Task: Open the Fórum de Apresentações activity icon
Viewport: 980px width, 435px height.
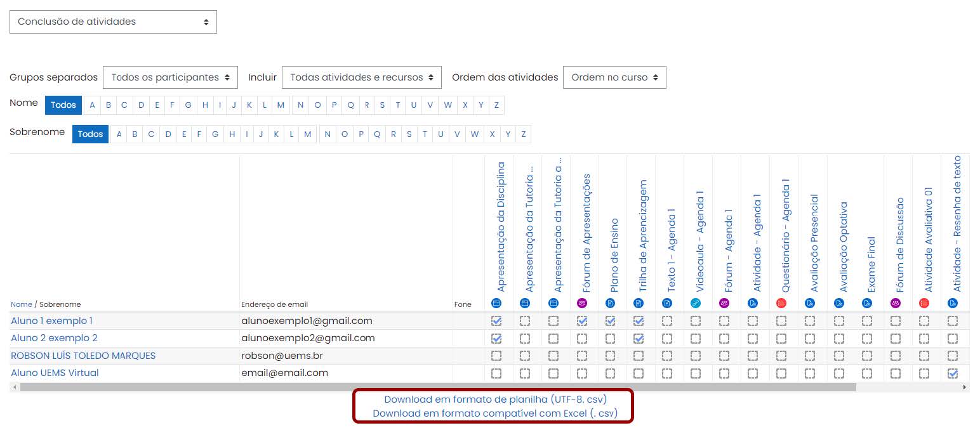Action: coord(583,303)
